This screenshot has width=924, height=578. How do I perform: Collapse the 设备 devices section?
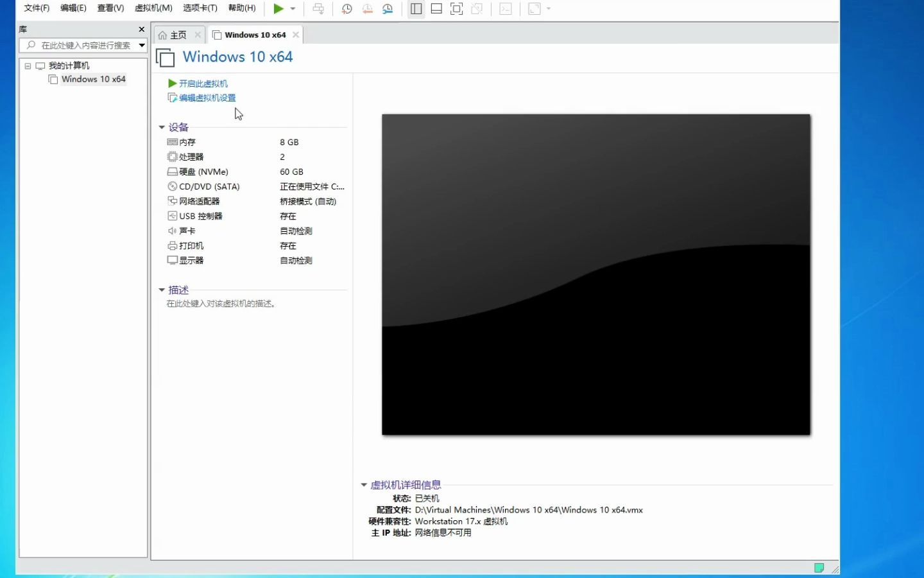point(162,127)
